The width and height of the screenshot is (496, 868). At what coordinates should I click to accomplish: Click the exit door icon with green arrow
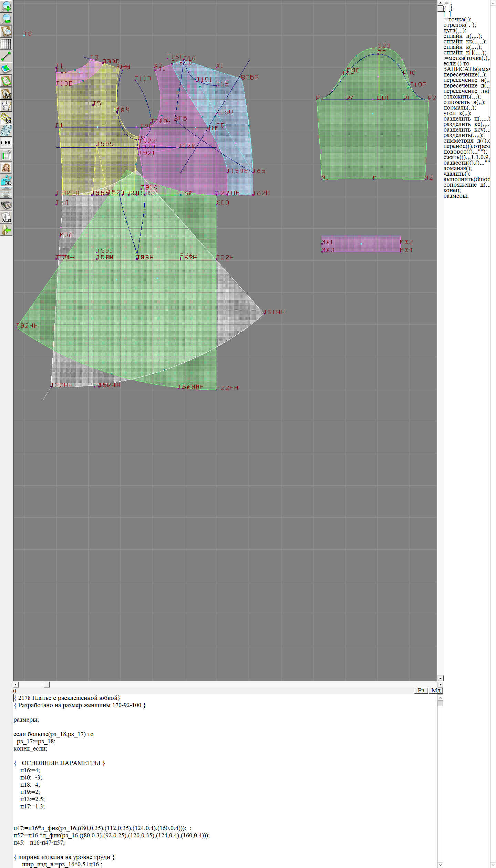pos(6,230)
